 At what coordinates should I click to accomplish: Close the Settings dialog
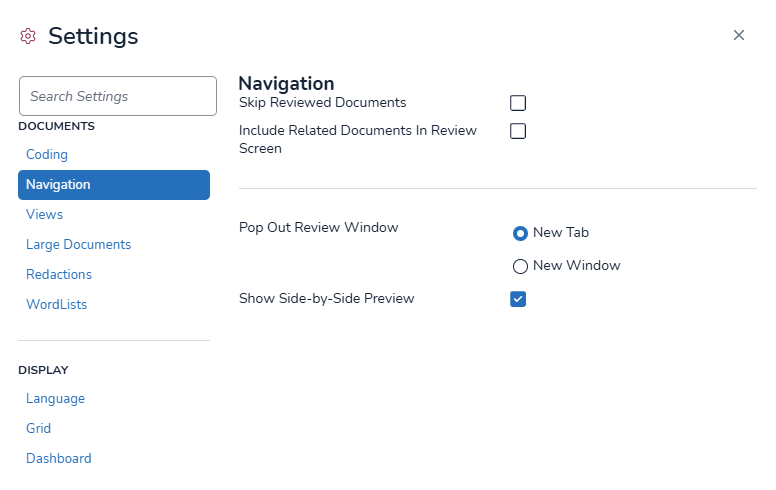tap(739, 35)
